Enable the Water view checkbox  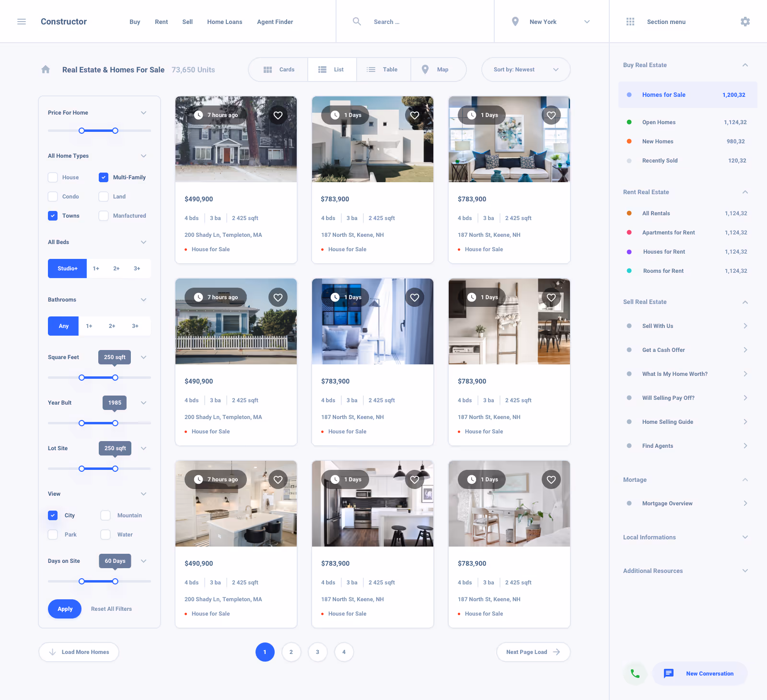(x=105, y=535)
